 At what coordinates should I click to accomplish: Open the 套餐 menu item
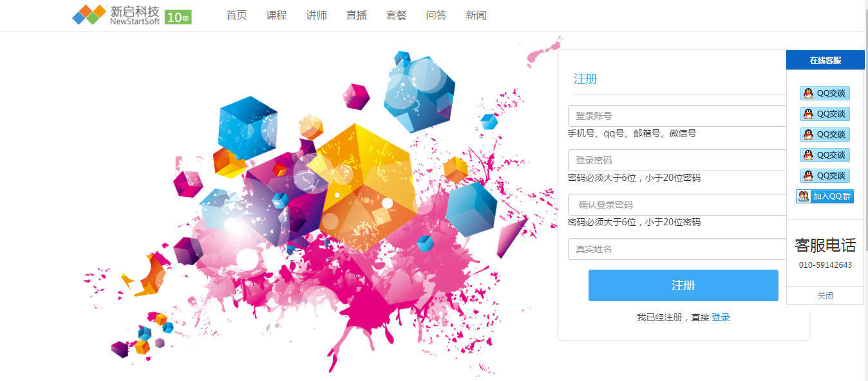coord(396,15)
